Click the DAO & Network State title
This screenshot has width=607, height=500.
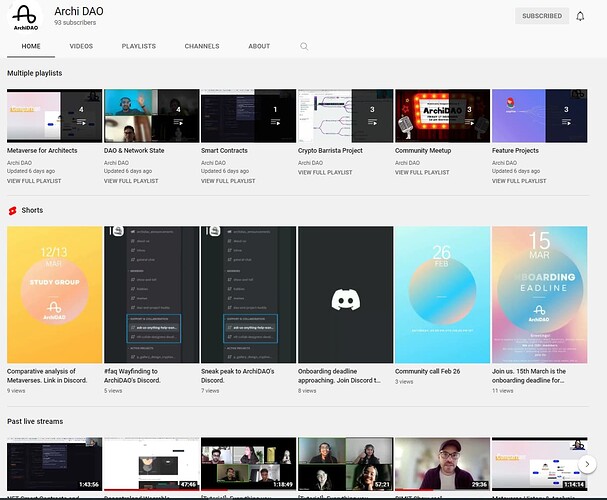click(134, 151)
